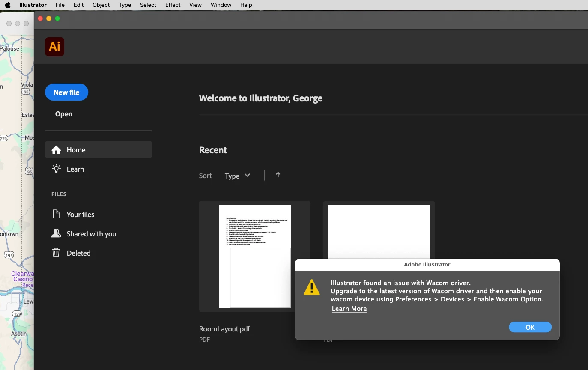Viewport: 588px width, 370px height.
Task: Click the Open button
Action: [x=64, y=114]
